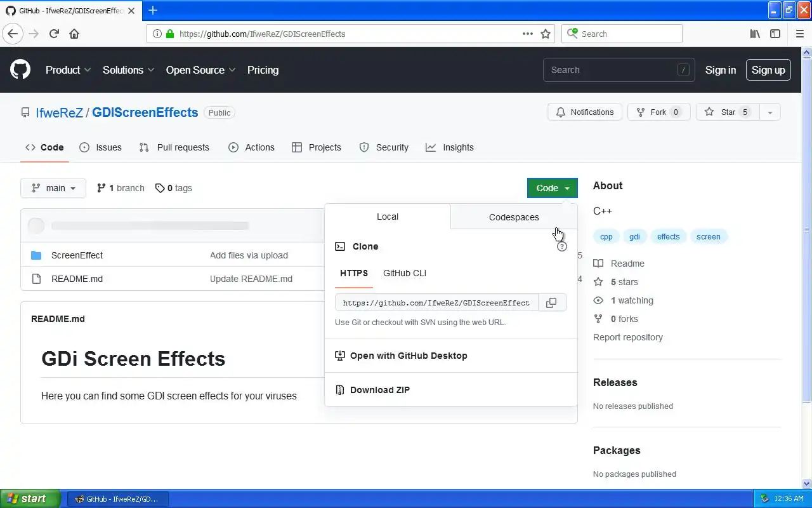This screenshot has width=812, height=508.
Task: Collapse the green Code dropdown button
Action: click(x=552, y=188)
